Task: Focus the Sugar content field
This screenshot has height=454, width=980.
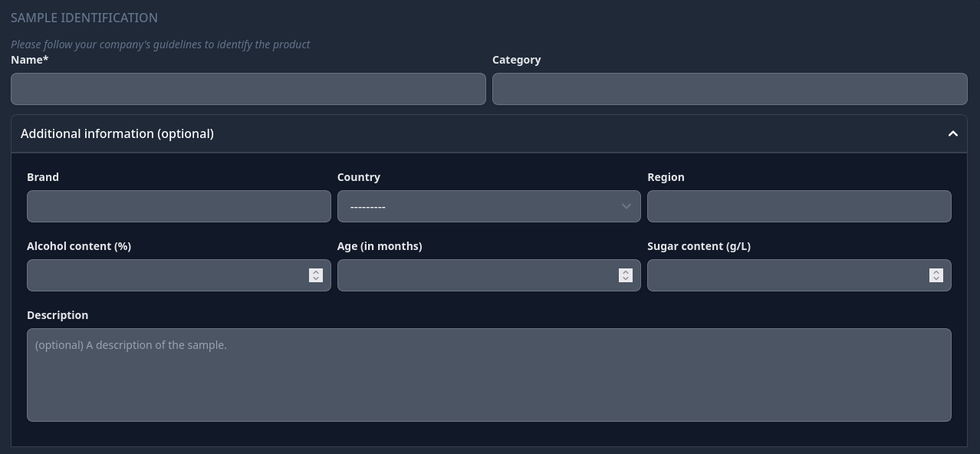Action: pos(799,275)
